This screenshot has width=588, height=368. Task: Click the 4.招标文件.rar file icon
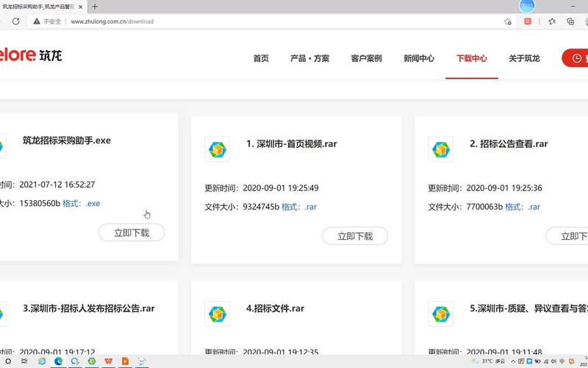tap(217, 314)
